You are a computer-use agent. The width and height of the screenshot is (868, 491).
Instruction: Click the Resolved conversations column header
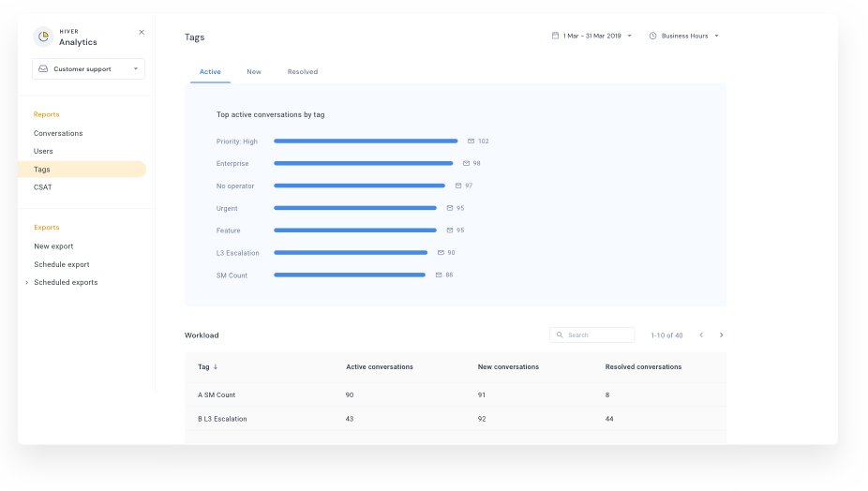(643, 367)
